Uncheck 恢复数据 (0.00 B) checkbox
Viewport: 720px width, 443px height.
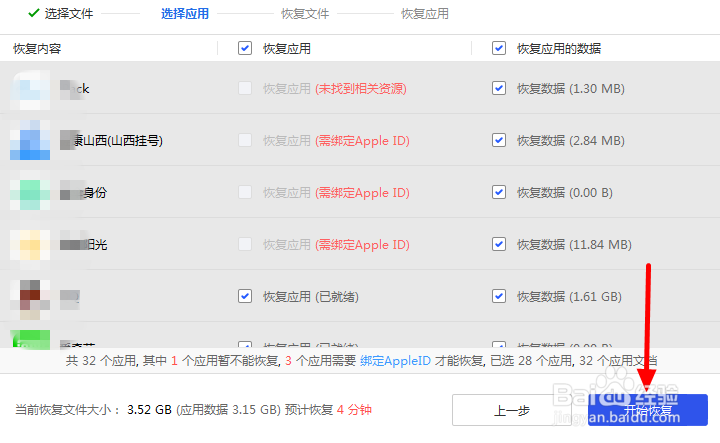point(499,192)
